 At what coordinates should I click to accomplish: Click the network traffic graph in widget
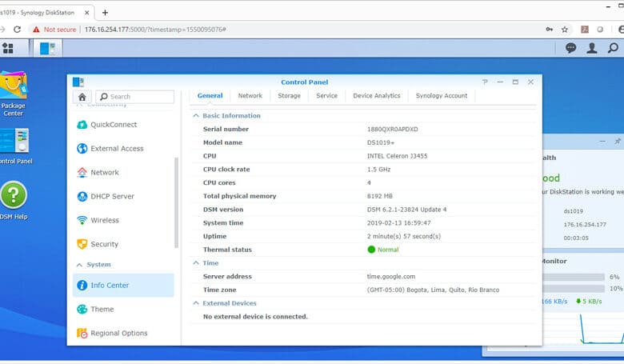(x=583, y=328)
